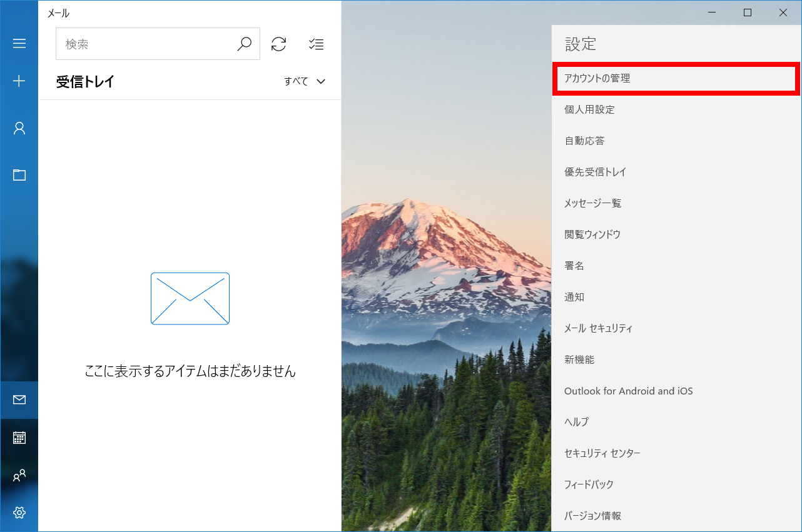Switch to Mail envelope icon
The height and width of the screenshot is (532, 802).
coord(19,399)
